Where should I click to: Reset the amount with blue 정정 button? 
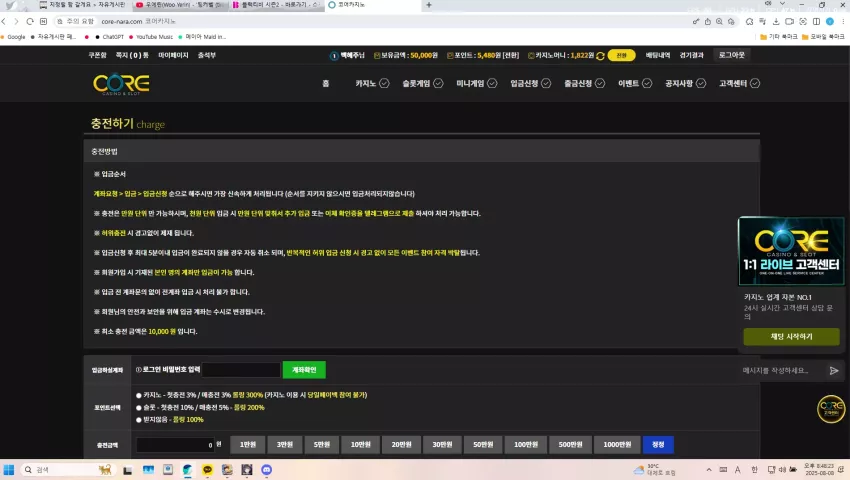(658, 445)
